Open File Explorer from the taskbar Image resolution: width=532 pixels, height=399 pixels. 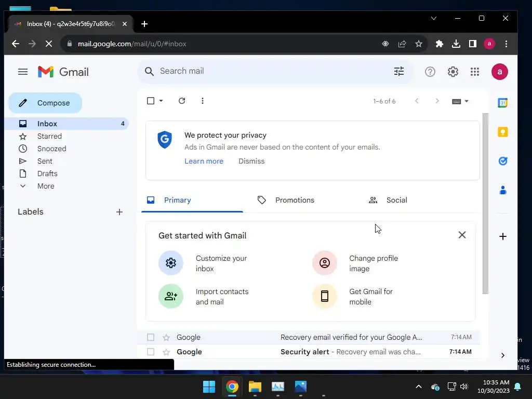(x=255, y=387)
